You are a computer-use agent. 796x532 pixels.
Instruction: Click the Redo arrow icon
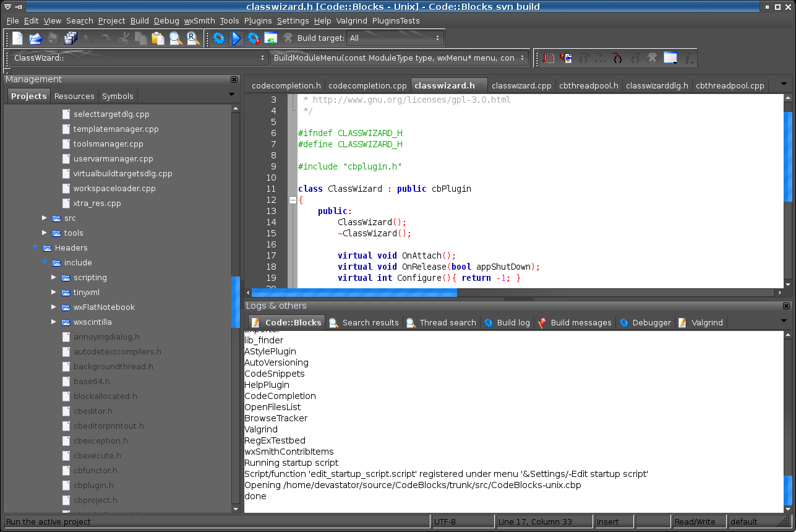[106, 38]
